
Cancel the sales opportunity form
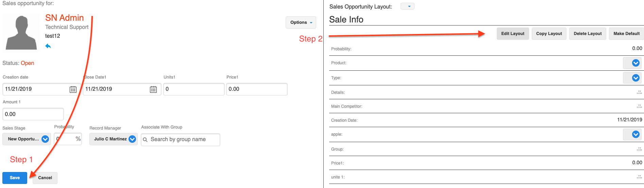point(45,178)
